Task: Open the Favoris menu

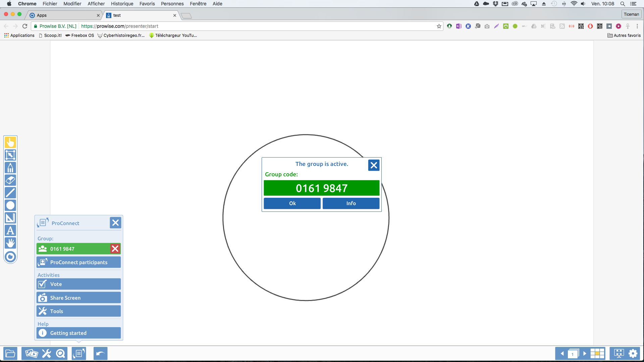Action: pyautogui.click(x=147, y=4)
